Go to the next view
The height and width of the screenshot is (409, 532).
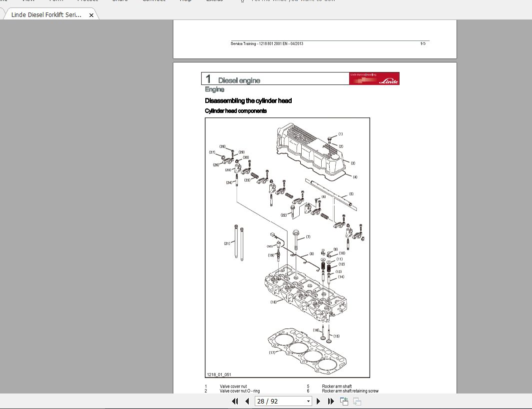[x=357, y=401]
